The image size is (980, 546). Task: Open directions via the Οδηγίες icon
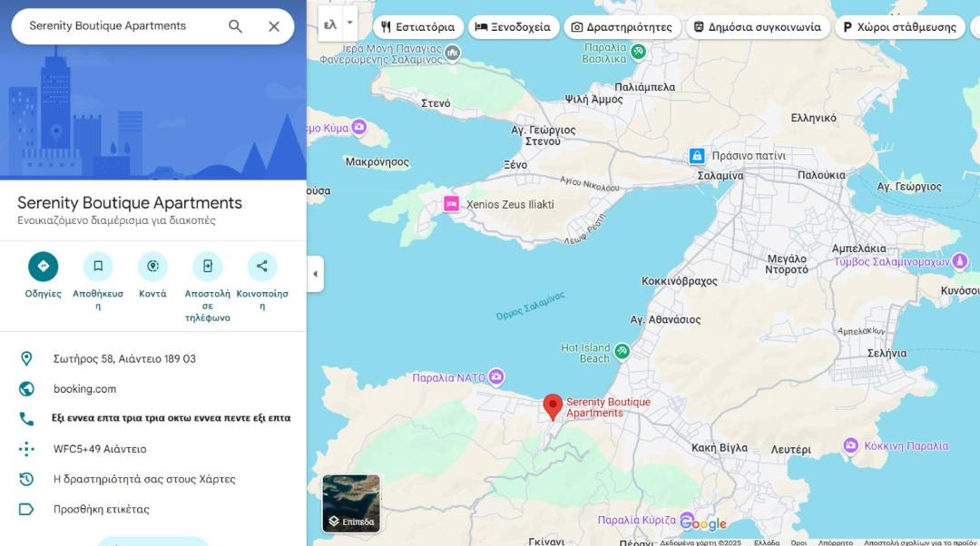pyautogui.click(x=44, y=266)
